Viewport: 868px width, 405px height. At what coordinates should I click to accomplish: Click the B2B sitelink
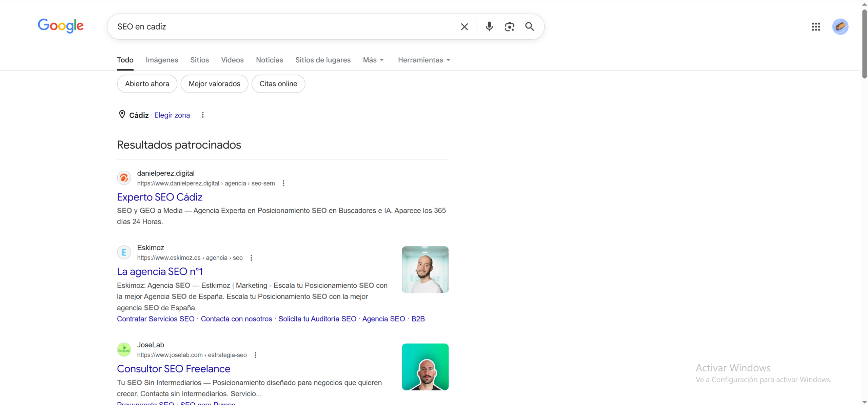click(x=418, y=319)
